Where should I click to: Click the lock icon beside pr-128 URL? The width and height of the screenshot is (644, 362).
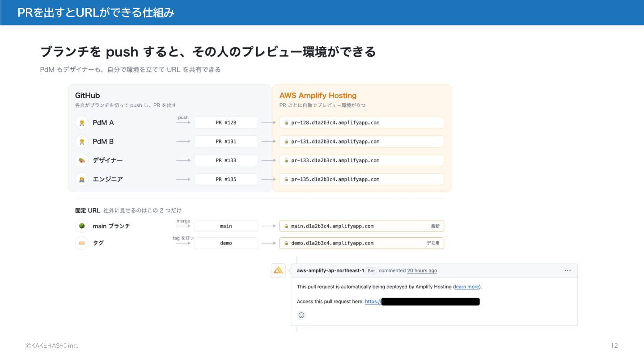[286, 122]
